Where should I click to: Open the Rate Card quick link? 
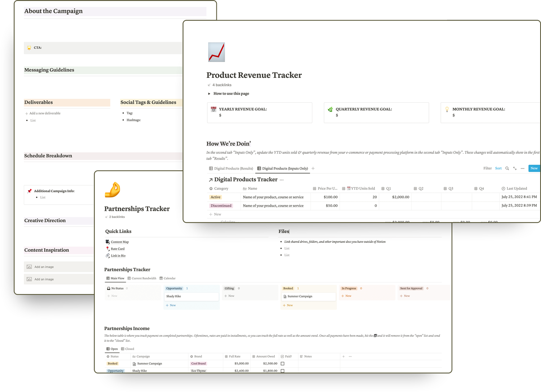pos(118,249)
